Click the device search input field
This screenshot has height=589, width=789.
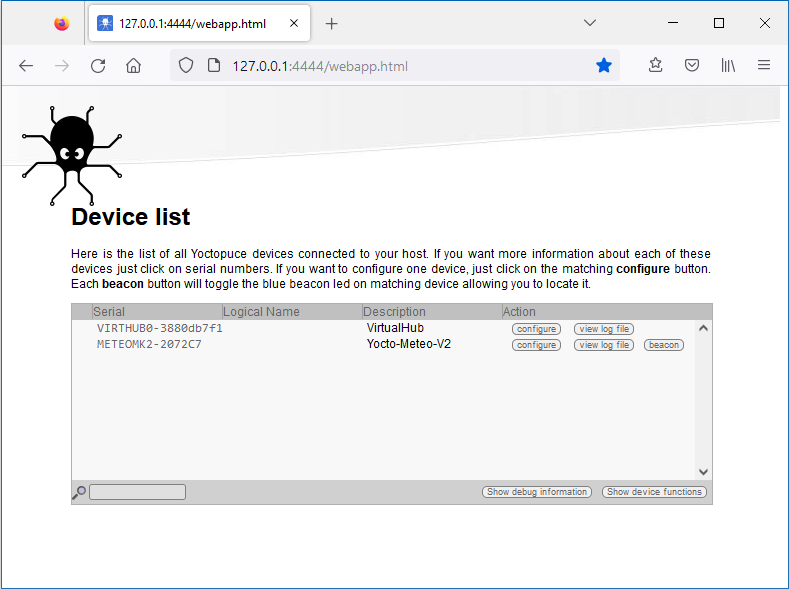137,492
